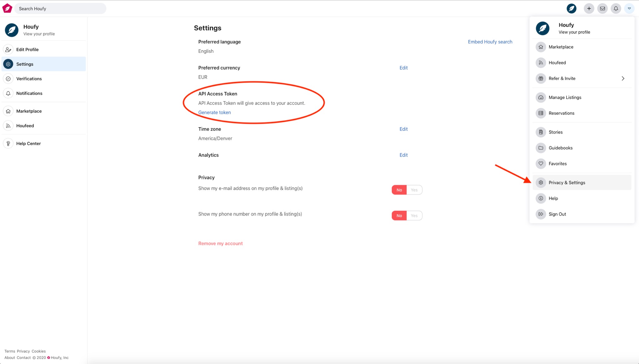Click the Sign Out icon
This screenshot has width=639, height=364.
[541, 214]
